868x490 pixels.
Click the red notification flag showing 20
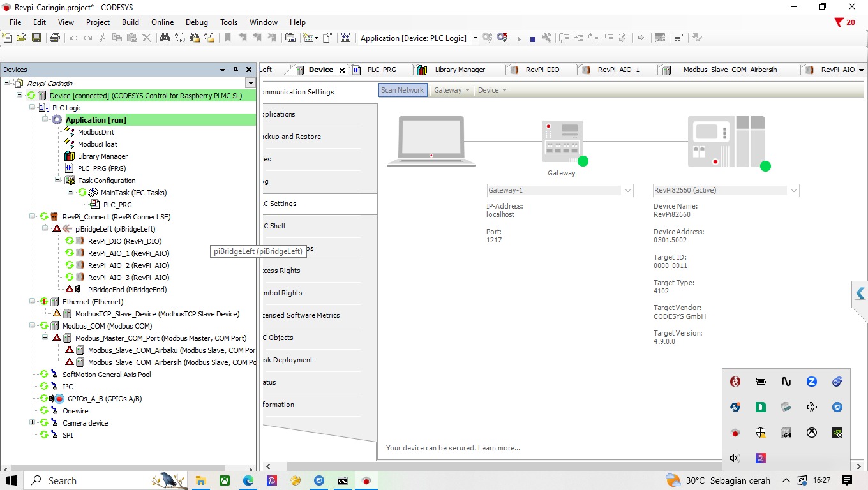pos(845,22)
